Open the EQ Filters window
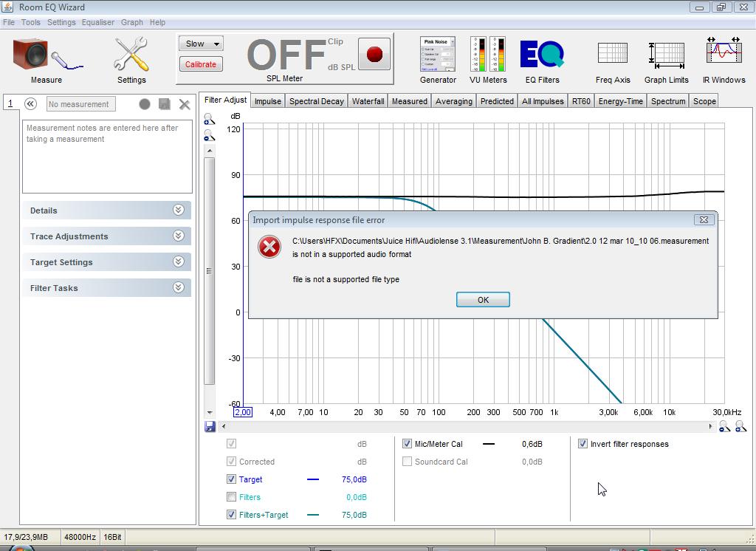This screenshot has height=551, width=756. (542, 55)
